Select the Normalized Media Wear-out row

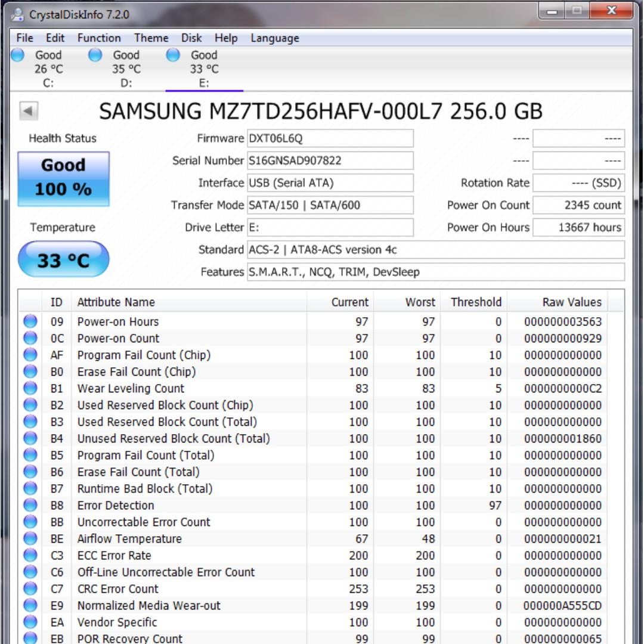[x=239, y=606]
